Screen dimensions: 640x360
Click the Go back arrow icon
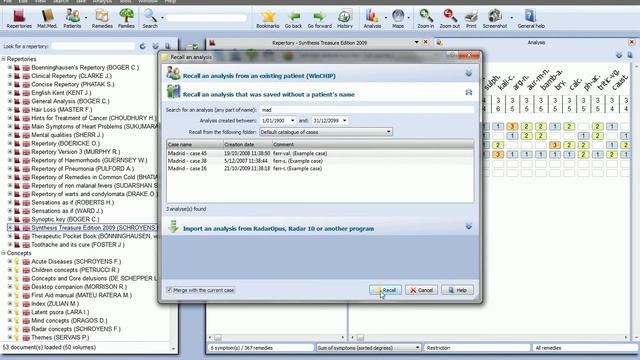[293, 18]
